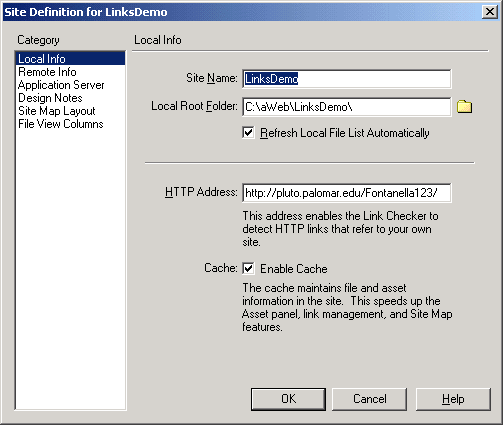The height and width of the screenshot is (425, 503).
Task: Toggle Refresh Local File List Automatically checkbox
Action: click(248, 133)
